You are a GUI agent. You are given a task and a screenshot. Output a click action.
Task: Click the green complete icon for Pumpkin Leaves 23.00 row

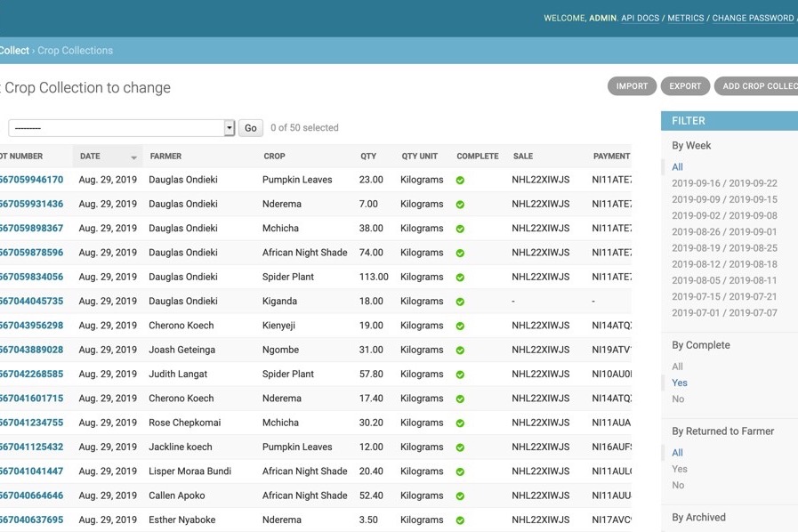coord(460,180)
